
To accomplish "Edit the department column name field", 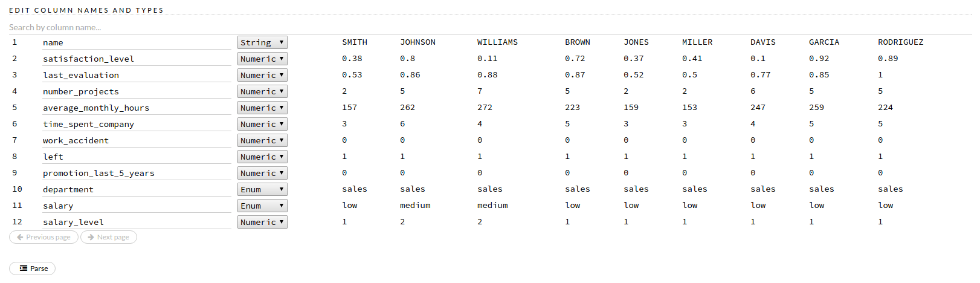I will (137, 189).
